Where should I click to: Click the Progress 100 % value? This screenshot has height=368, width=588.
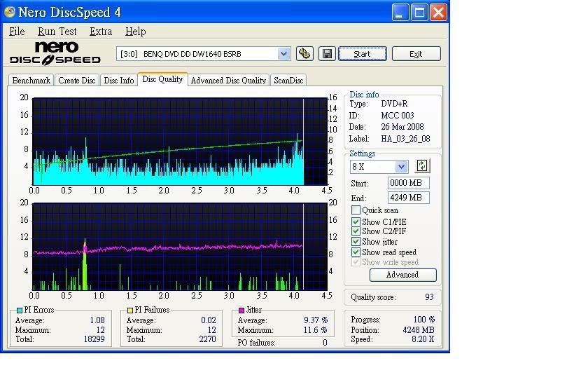pyautogui.click(x=423, y=319)
